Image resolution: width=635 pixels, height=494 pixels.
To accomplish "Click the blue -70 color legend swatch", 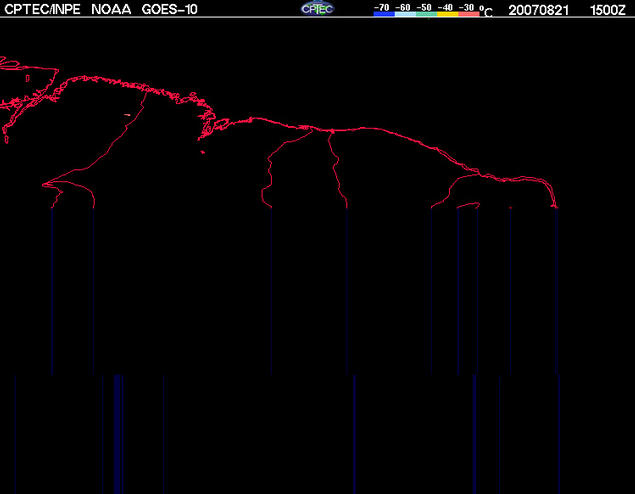I will click(x=384, y=14).
